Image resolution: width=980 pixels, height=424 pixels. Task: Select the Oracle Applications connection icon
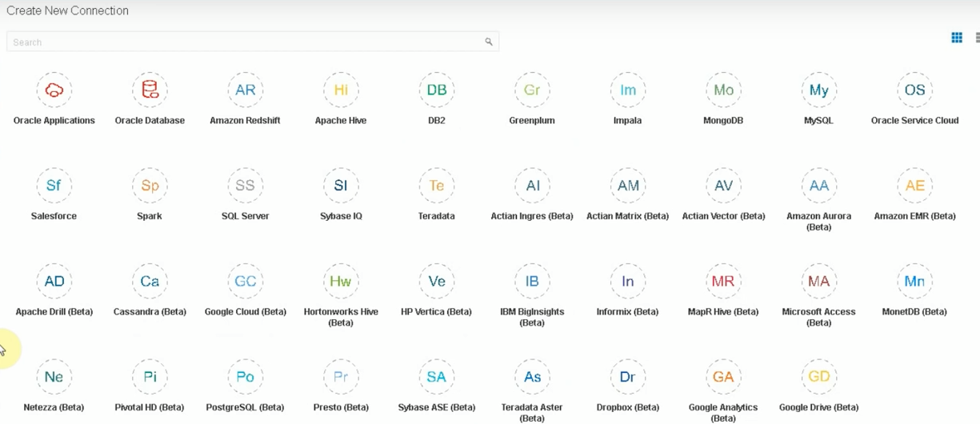[54, 90]
